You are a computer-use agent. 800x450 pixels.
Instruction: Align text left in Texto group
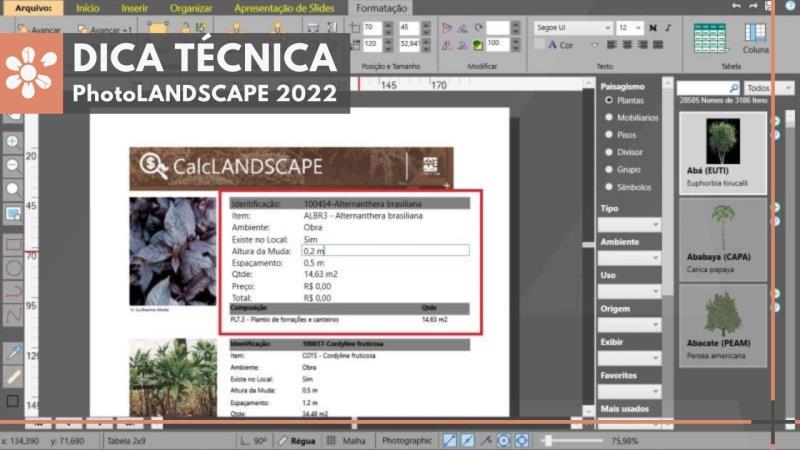tap(612, 45)
